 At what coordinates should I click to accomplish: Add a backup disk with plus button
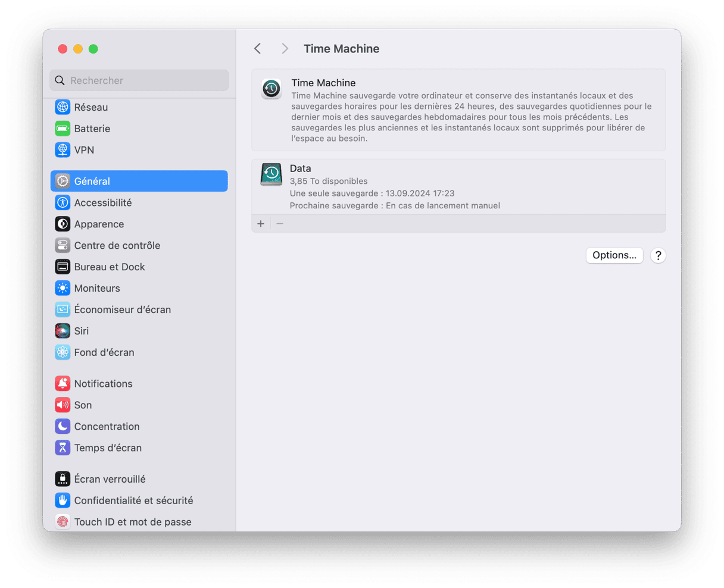pyautogui.click(x=261, y=224)
